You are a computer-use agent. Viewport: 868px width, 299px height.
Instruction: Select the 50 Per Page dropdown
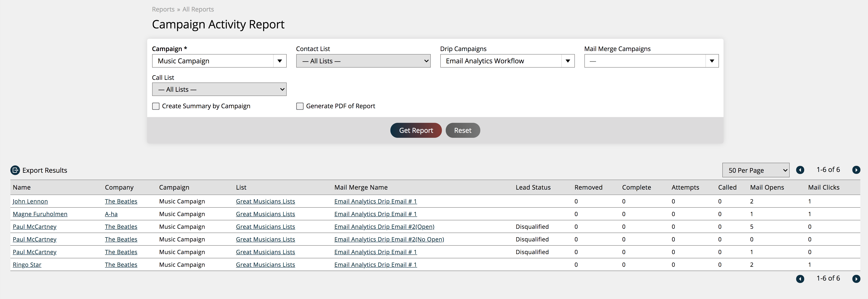(755, 170)
